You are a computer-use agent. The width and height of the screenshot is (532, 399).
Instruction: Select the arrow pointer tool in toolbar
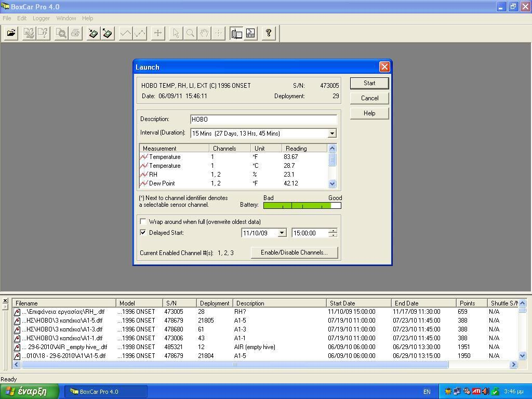(x=176, y=33)
